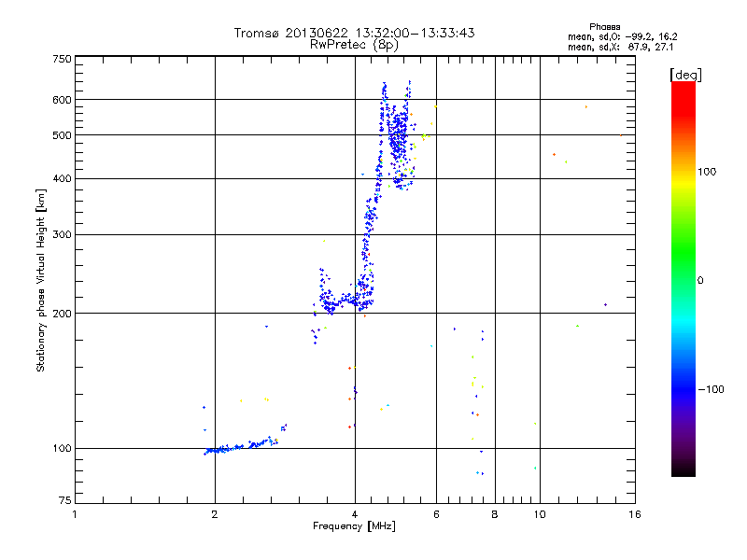Click the x-axis tick label '2'
The image size is (747, 560).
215,514
